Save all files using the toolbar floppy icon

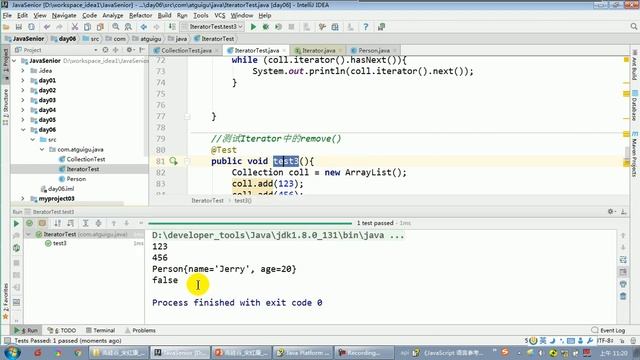click(x=19, y=27)
